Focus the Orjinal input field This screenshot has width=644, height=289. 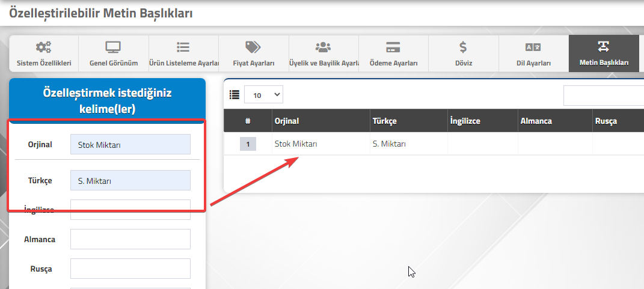coord(130,144)
